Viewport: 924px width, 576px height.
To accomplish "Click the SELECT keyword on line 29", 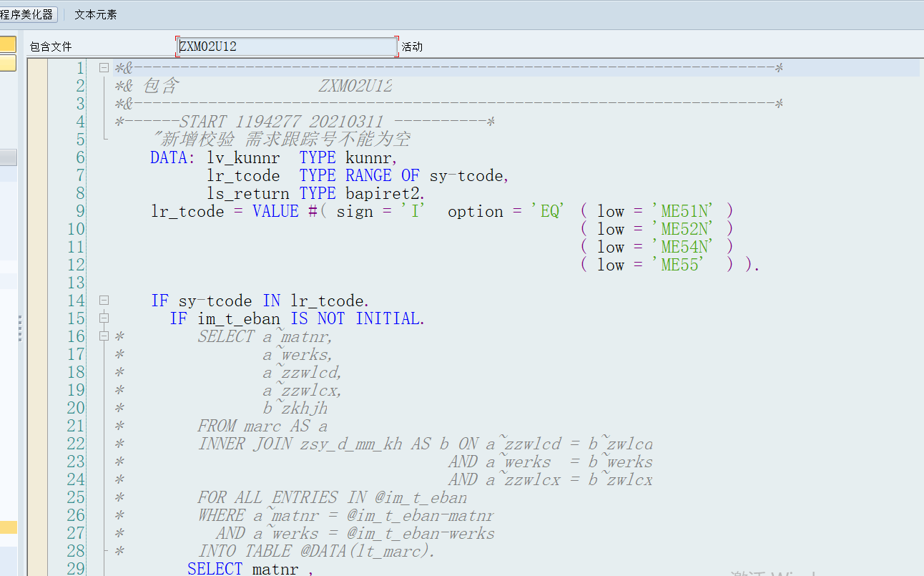I will click(215, 568).
